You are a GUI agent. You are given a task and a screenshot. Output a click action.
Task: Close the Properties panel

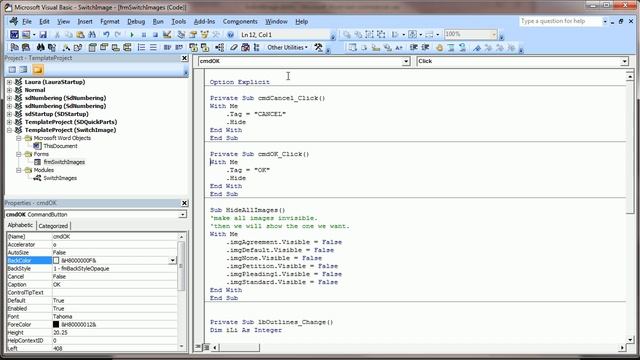[184, 203]
